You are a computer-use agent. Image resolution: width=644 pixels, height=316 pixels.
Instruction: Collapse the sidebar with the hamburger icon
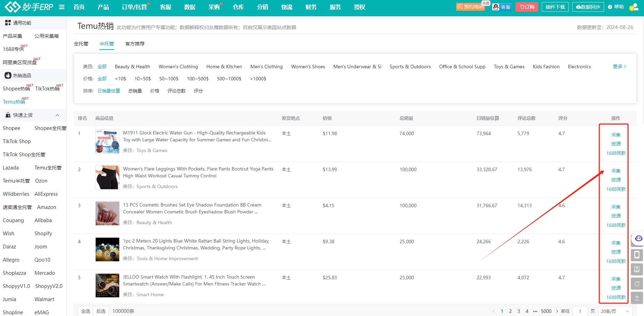[x=62, y=7]
